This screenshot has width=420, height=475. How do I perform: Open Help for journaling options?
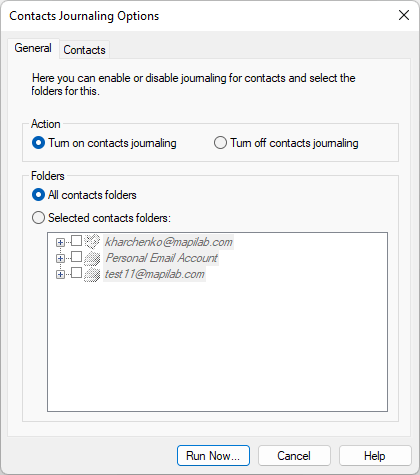[375, 456]
